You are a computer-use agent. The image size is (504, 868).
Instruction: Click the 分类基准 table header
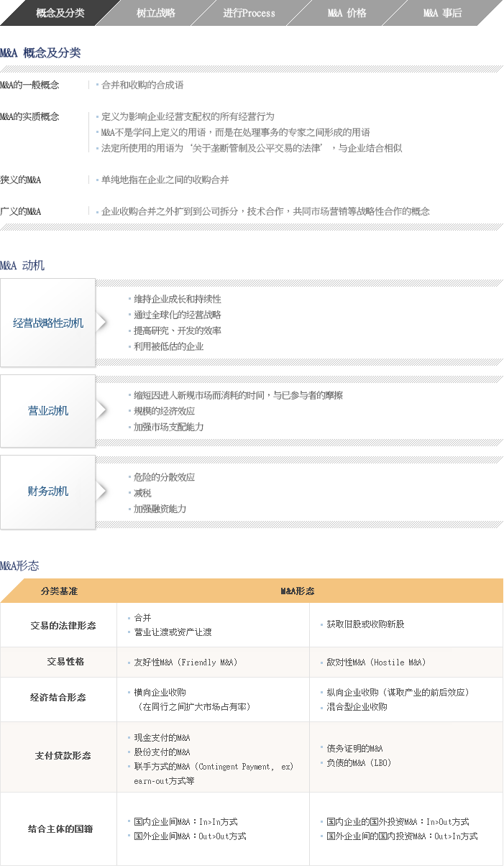[x=59, y=591]
